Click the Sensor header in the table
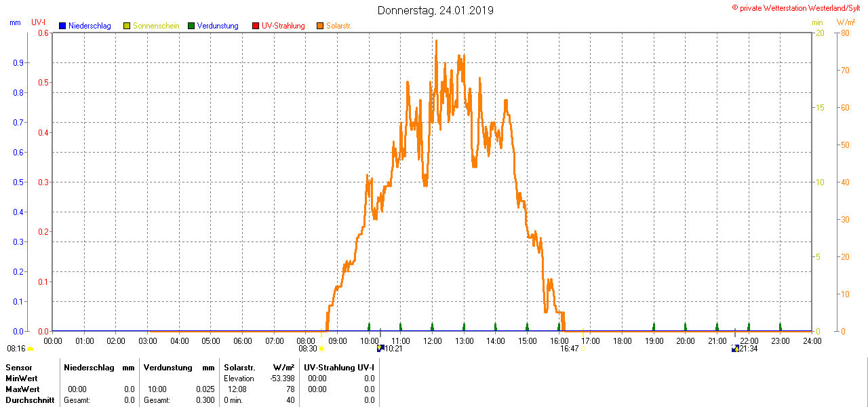 click(18, 367)
